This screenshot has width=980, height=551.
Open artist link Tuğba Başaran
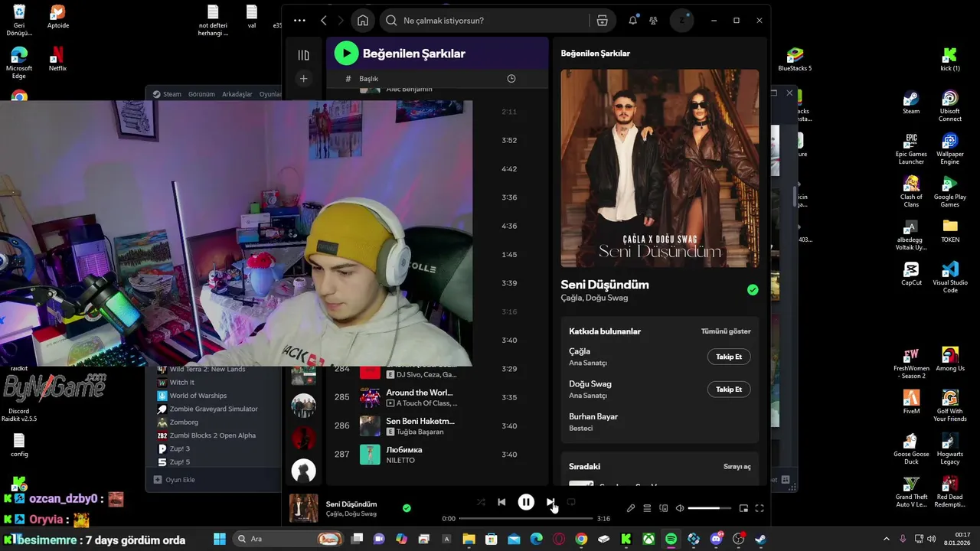click(420, 432)
